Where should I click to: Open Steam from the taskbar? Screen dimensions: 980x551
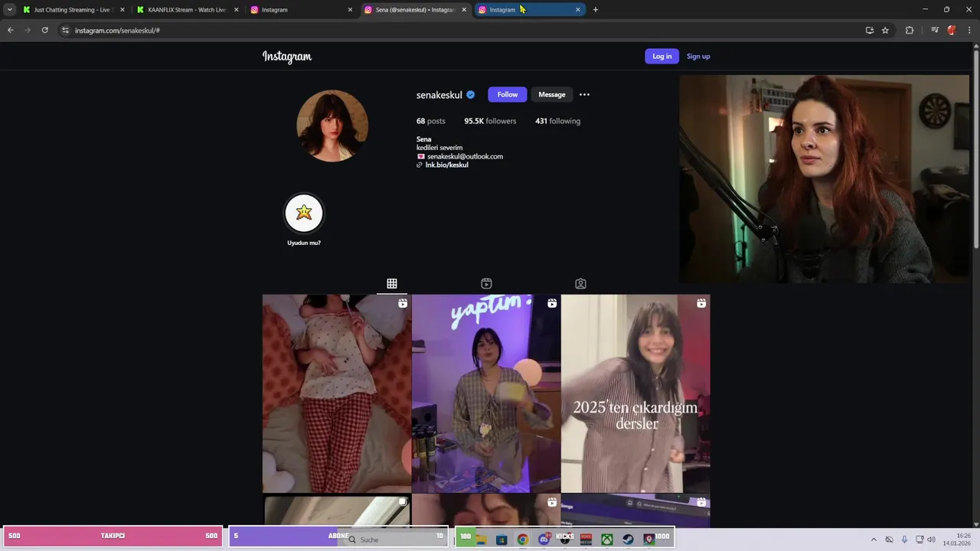[628, 540]
